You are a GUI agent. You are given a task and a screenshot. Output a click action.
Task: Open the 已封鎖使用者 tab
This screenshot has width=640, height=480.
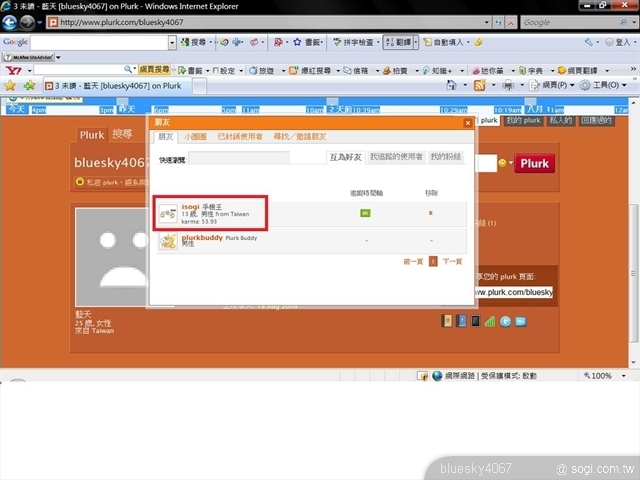point(240,136)
